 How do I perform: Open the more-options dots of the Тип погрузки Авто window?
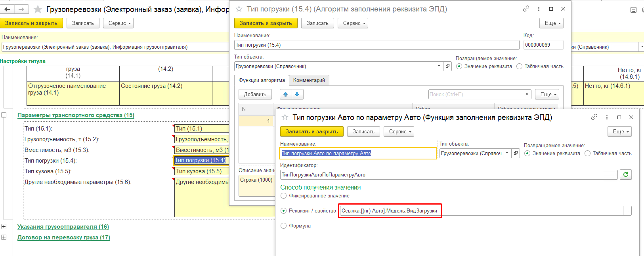pyautogui.click(x=607, y=117)
